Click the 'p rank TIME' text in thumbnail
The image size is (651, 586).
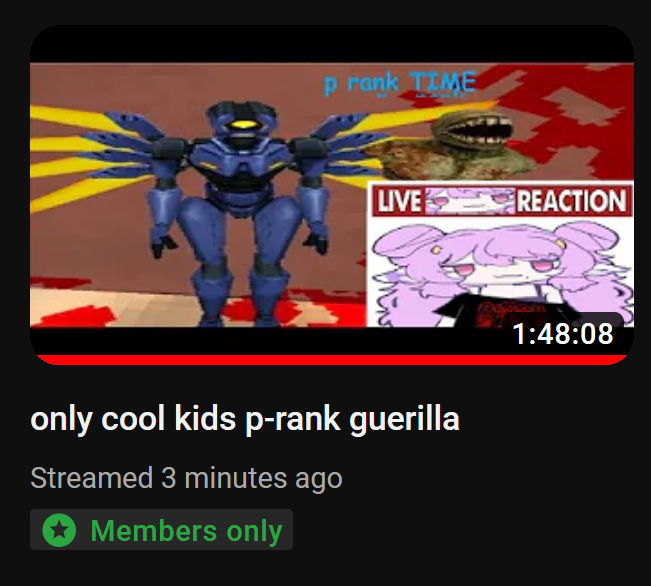click(399, 83)
